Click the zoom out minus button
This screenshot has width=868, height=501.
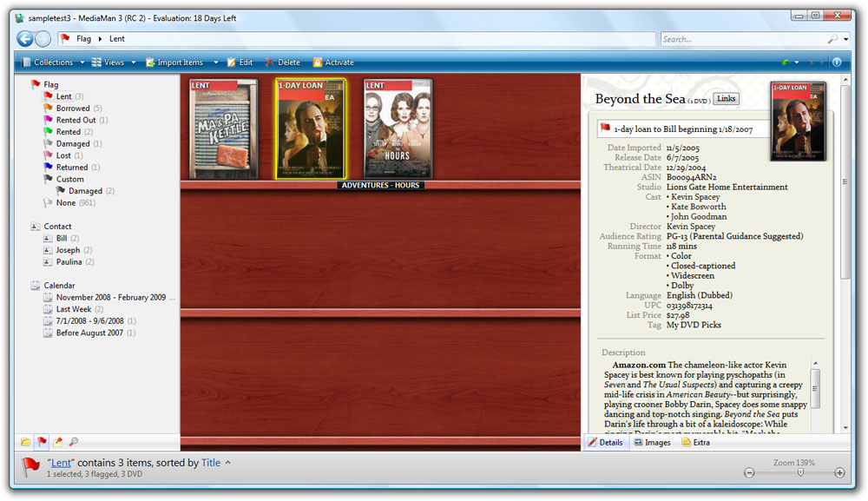pos(749,472)
